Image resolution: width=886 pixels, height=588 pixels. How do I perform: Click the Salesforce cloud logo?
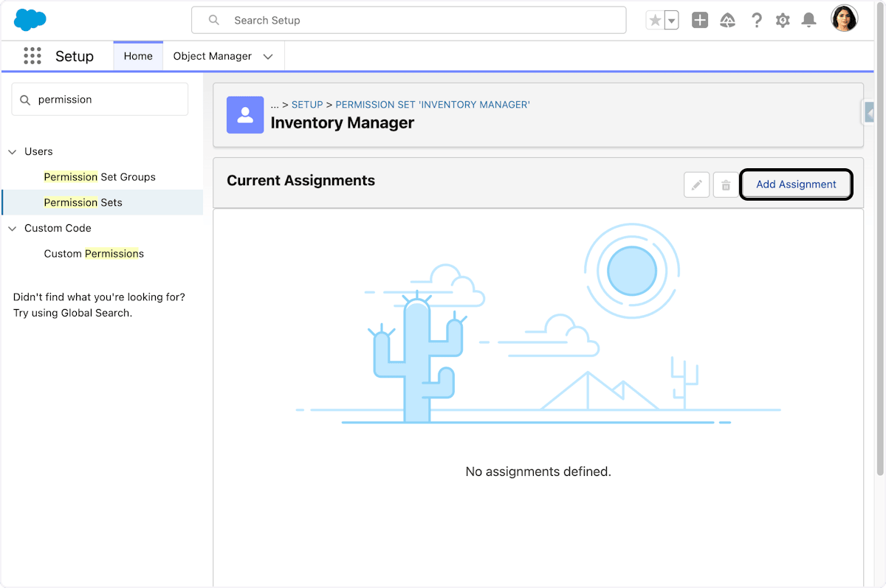[30, 20]
